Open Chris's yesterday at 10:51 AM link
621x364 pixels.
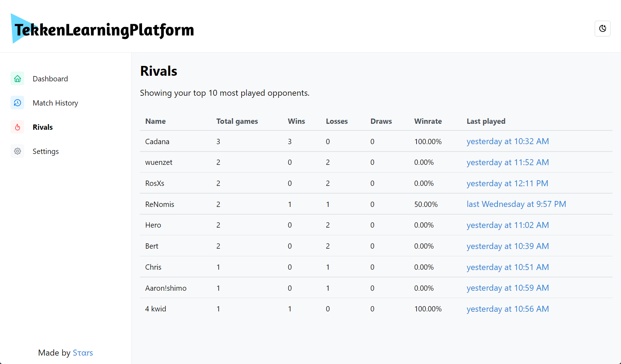507,267
